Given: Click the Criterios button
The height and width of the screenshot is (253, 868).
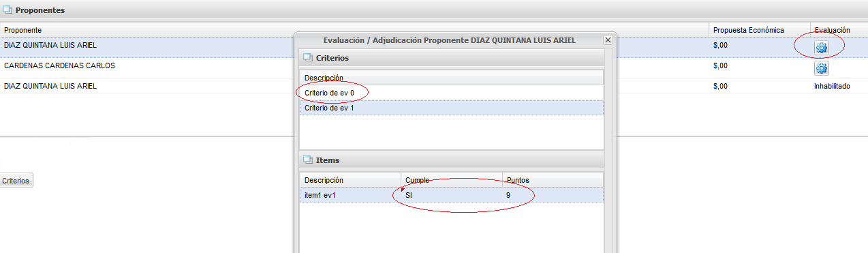Looking at the screenshot, I should coord(16,181).
